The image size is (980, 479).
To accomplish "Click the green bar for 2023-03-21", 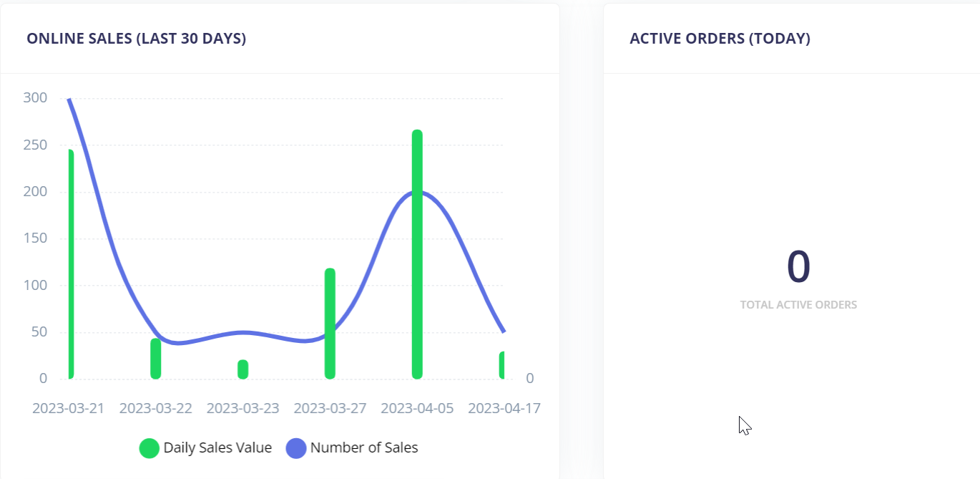I will (71, 265).
